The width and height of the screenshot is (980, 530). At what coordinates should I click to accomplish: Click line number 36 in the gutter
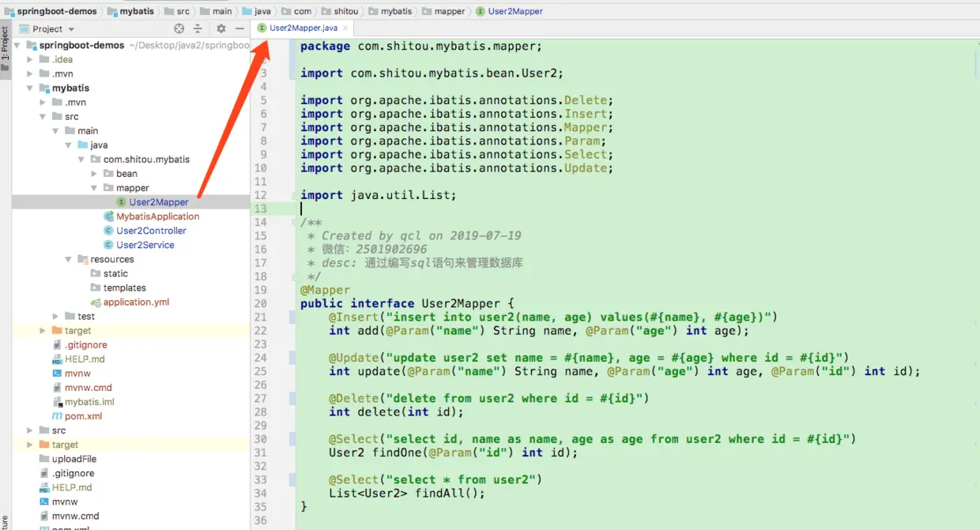tap(260, 521)
